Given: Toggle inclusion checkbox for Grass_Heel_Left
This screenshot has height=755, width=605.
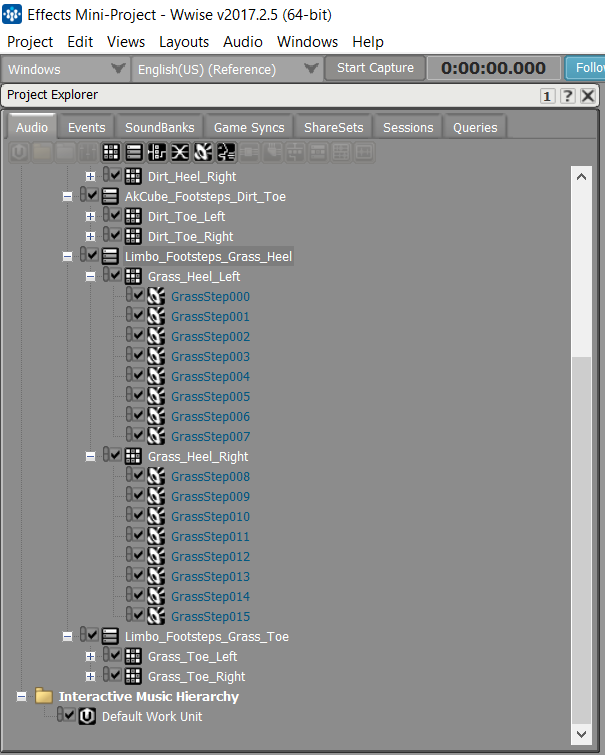Looking at the screenshot, I should [x=116, y=275].
